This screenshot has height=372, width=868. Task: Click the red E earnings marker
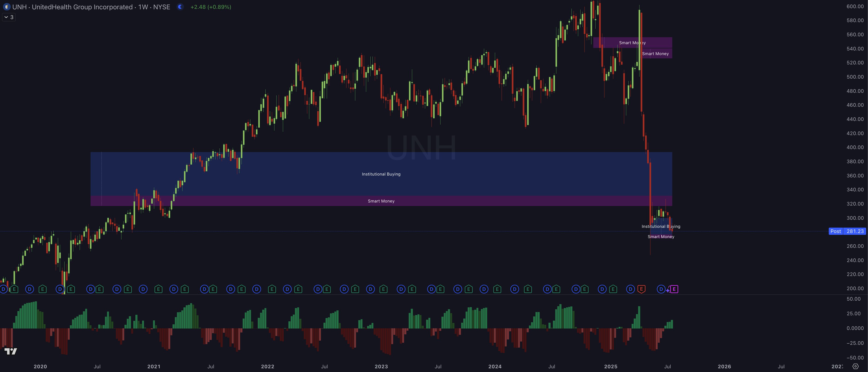pos(641,289)
